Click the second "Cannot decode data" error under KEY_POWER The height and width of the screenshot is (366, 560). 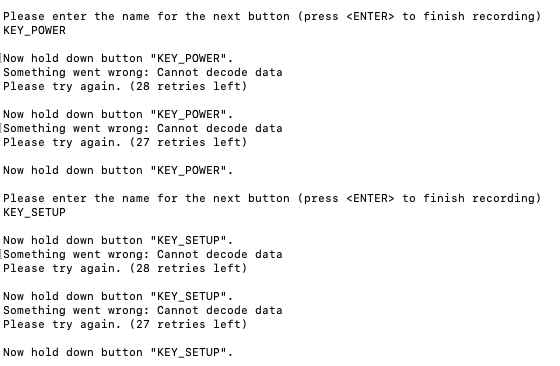tap(143, 129)
